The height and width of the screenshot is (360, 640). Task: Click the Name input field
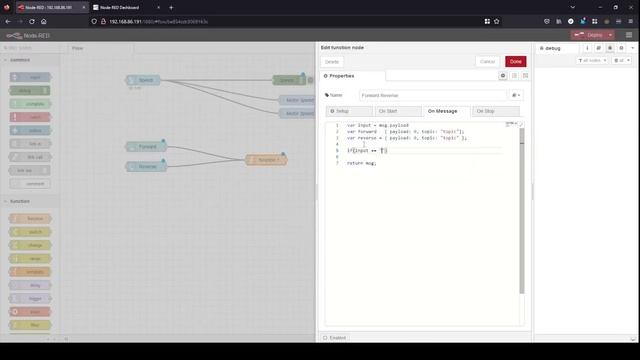(x=433, y=95)
